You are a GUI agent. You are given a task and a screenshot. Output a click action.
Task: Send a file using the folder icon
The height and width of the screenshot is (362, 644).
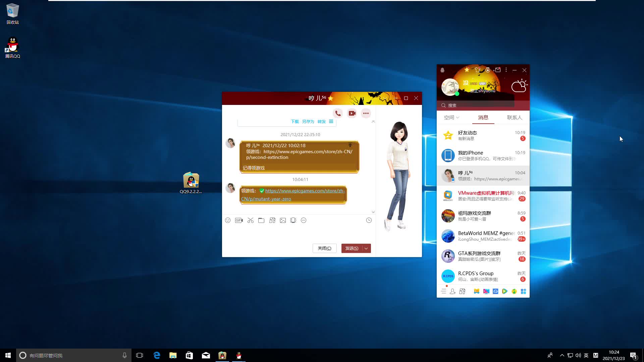261,220
